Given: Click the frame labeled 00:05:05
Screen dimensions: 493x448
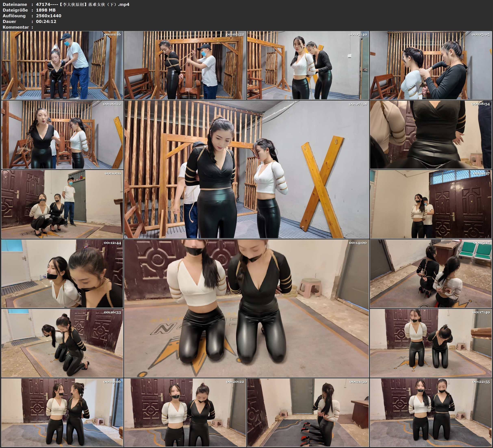Looking at the screenshot, I should (431, 65).
